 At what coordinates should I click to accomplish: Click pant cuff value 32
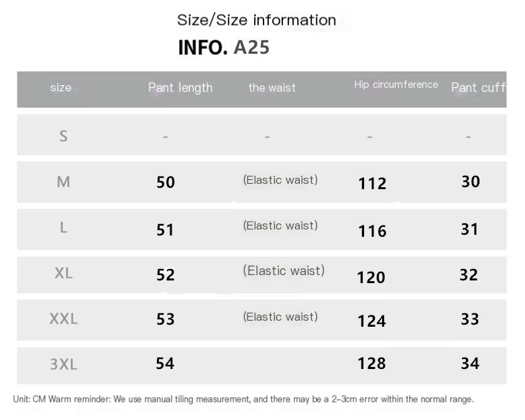click(469, 274)
